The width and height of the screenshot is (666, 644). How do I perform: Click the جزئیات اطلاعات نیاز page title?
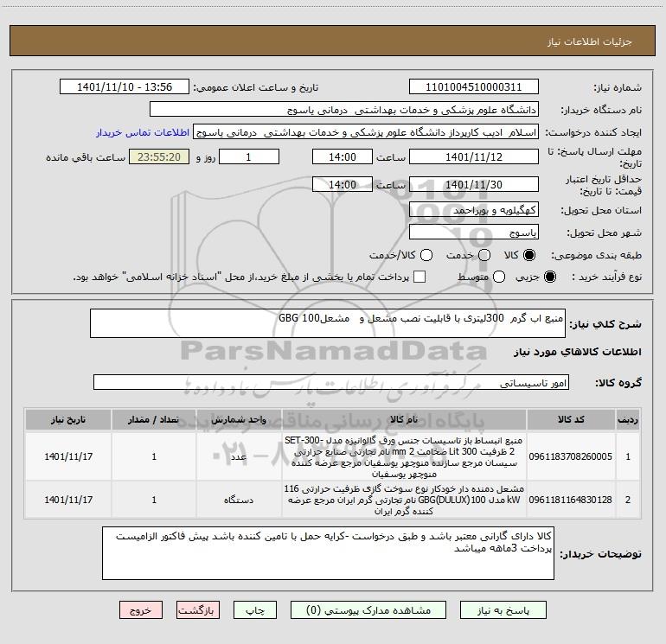point(590,41)
